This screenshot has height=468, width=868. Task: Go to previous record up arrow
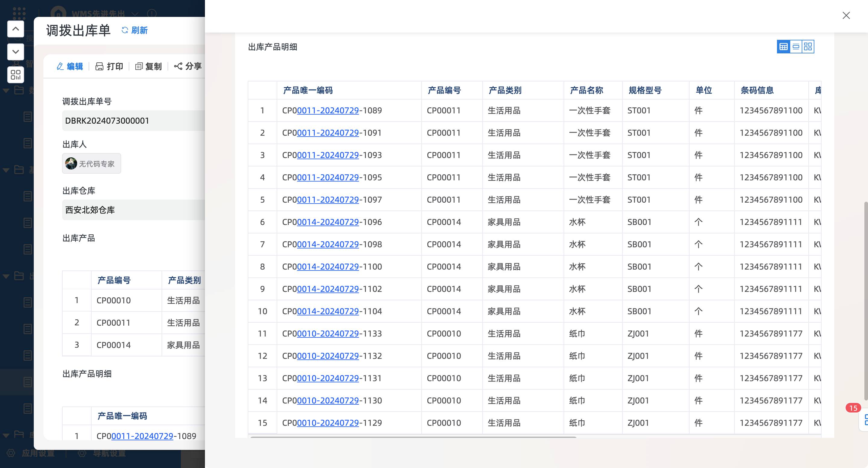[x=15, y=29]
